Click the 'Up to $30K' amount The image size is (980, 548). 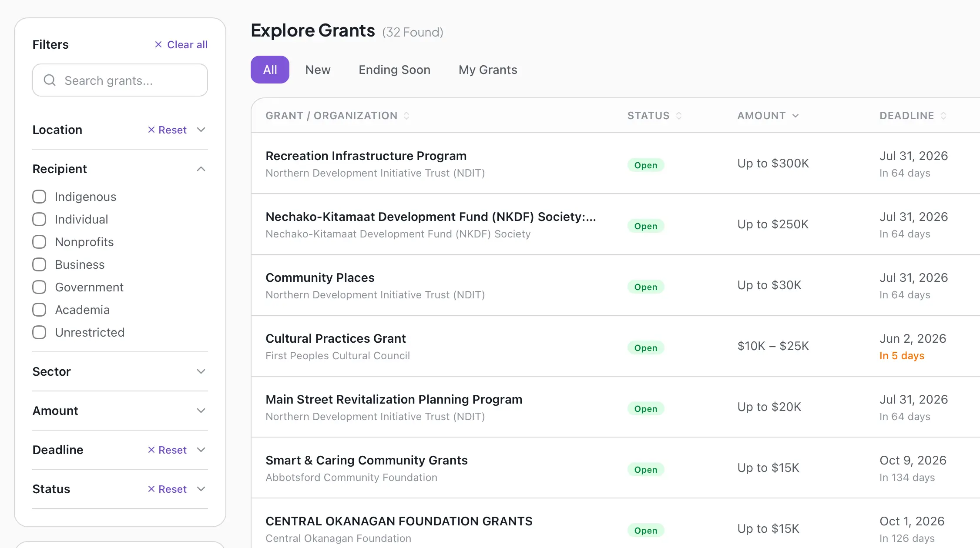coord(769,285)
